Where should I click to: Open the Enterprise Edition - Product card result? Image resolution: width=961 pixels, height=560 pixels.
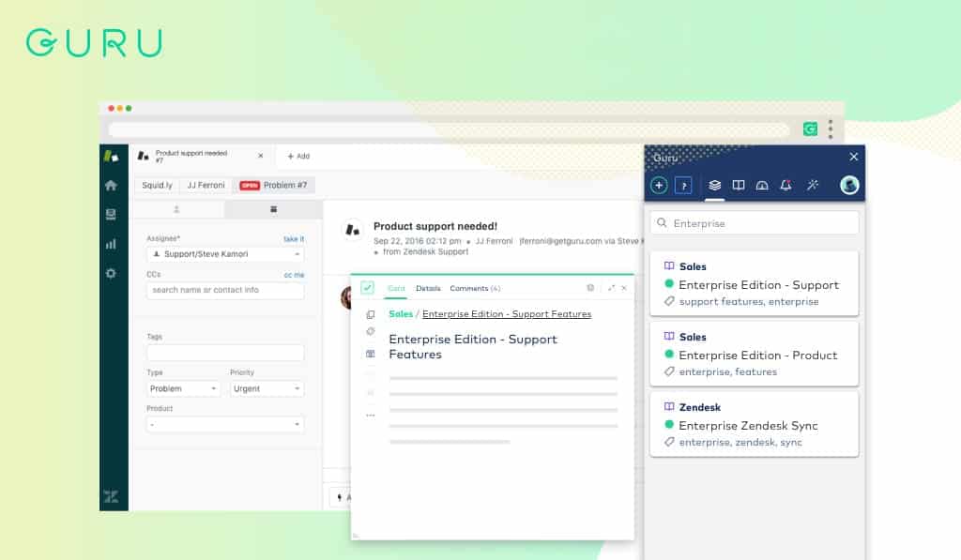pos(755,355)
